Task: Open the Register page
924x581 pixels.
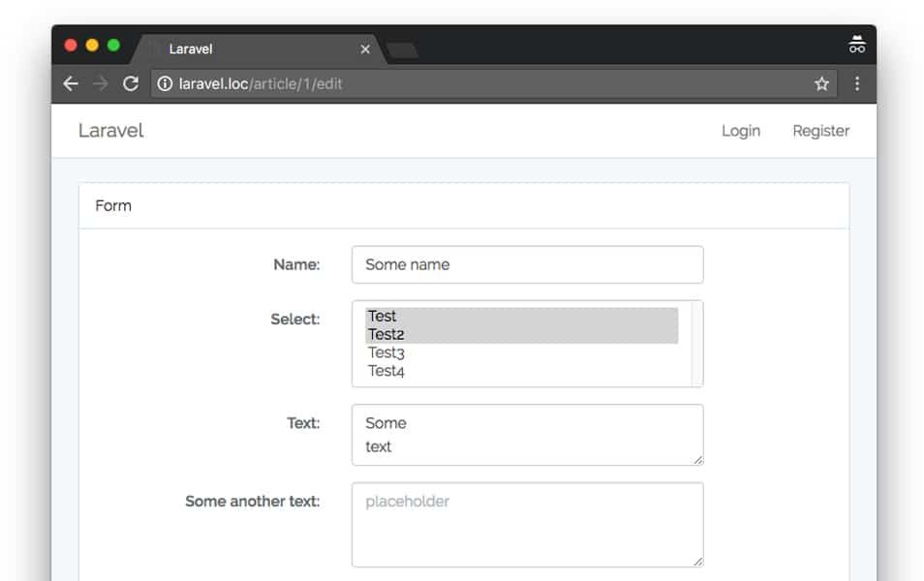Action: coord(820,131)
